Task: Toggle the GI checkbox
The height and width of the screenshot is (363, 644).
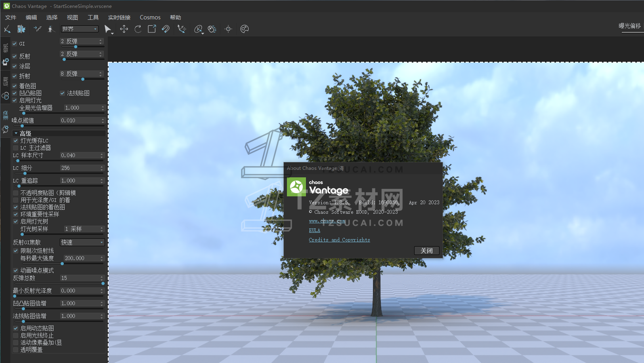Action: tap(15, 44)
